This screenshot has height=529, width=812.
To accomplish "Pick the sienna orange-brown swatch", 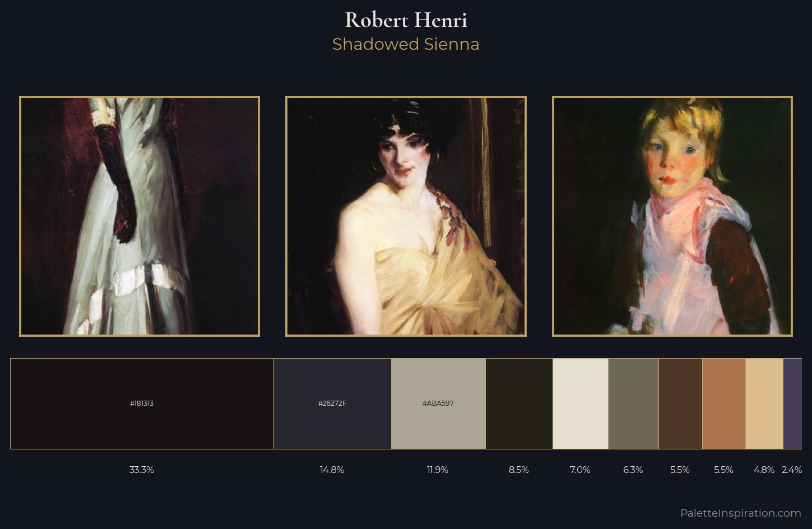I will click(x=724, y=403).
